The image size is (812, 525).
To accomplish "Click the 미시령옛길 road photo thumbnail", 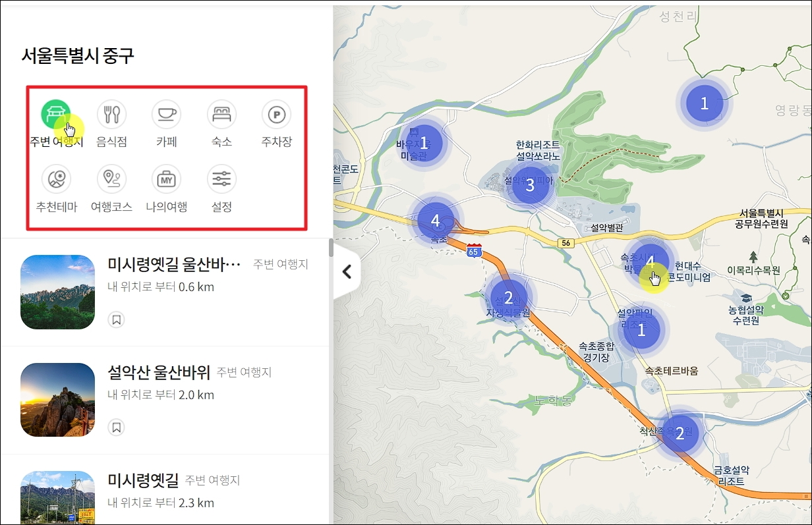I will click(57, 498).
